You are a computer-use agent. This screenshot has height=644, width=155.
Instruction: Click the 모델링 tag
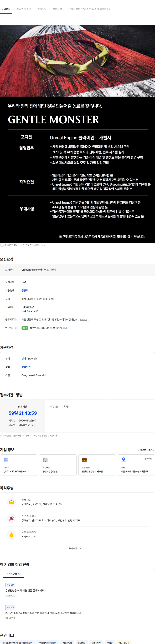coord(110,642)
